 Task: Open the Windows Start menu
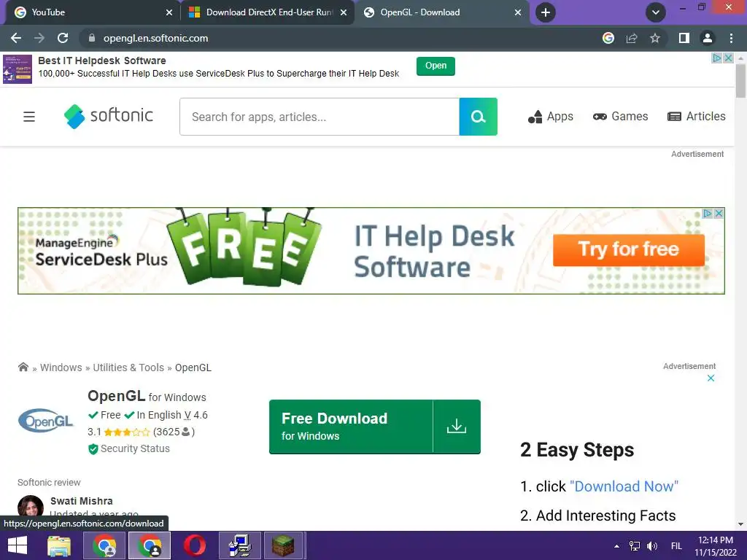pos(18,545)
